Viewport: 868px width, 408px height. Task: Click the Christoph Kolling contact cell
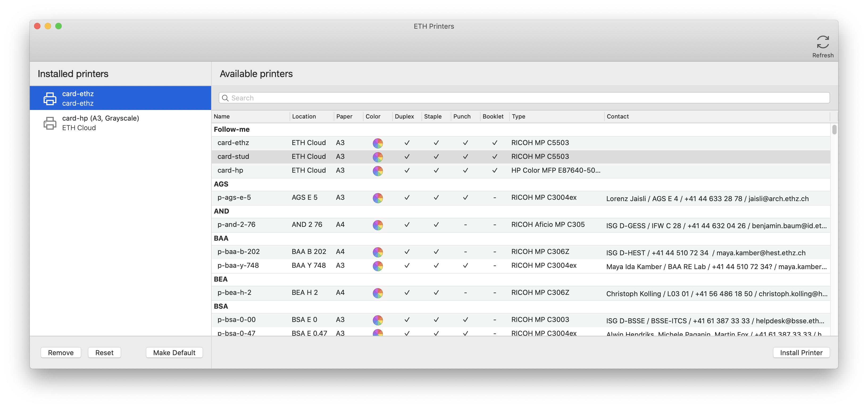(717, 294)
